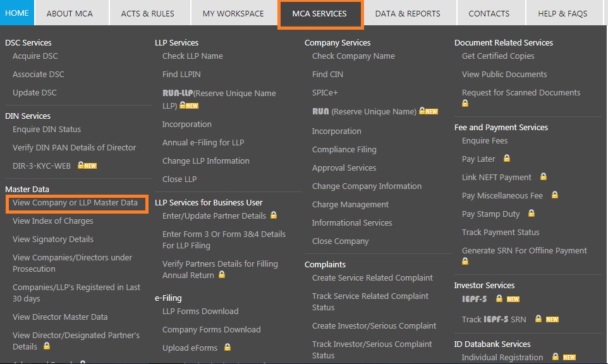This screenshot has height=364, width=608.
Task: Open View Index of Charges
Action: (x=52, y=221)
